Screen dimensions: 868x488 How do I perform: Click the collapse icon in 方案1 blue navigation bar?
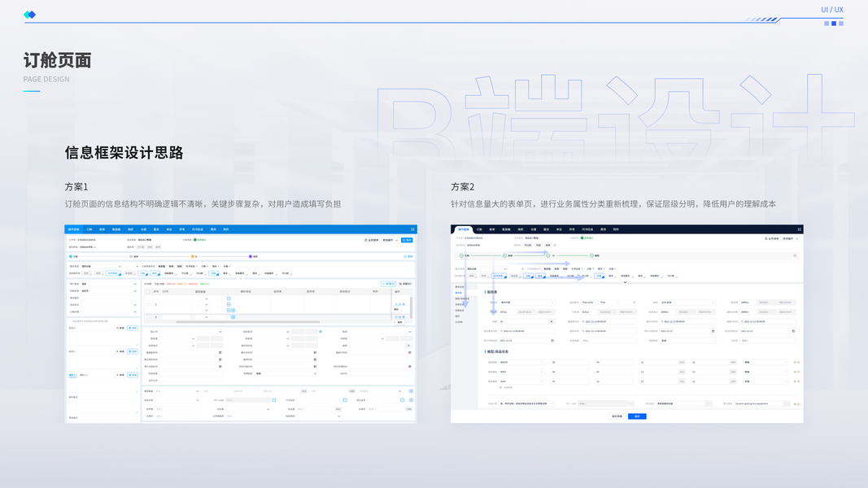[412, 229]
